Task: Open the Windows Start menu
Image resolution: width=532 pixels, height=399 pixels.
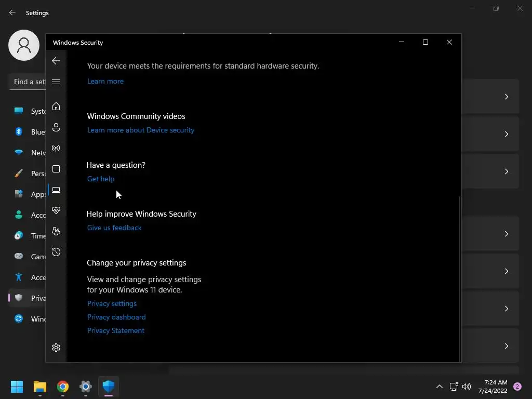Action: [17, 387]
